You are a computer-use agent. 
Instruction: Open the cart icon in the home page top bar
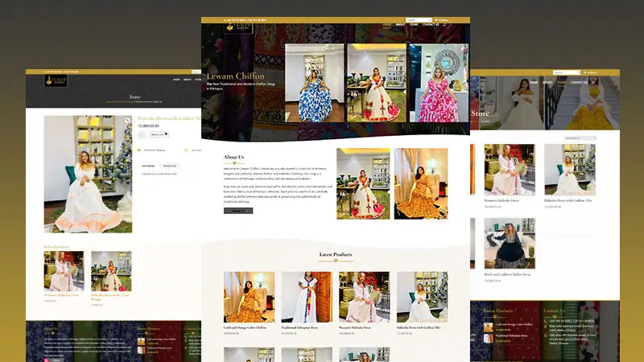[436, 19]
